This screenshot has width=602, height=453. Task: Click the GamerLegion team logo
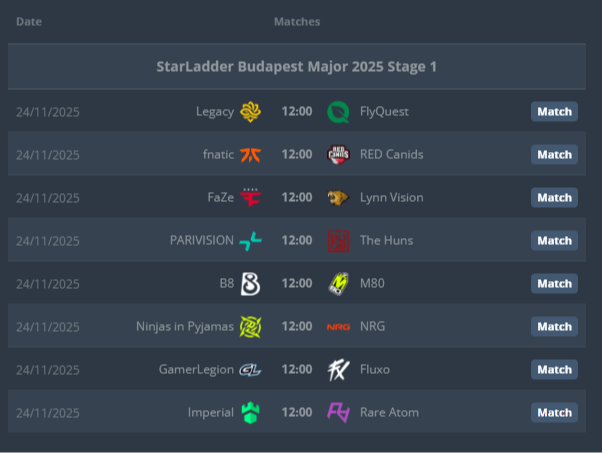(x=250, y=369)
